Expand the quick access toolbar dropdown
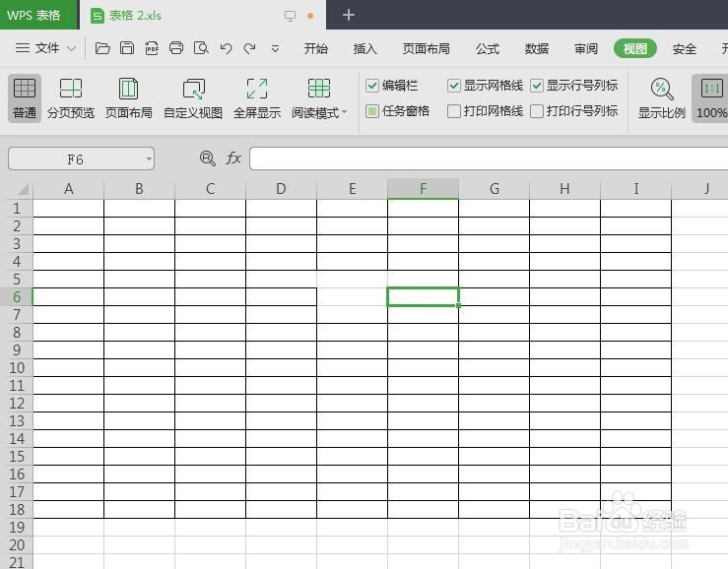This screenshot has height=569, width=728. 275,49
